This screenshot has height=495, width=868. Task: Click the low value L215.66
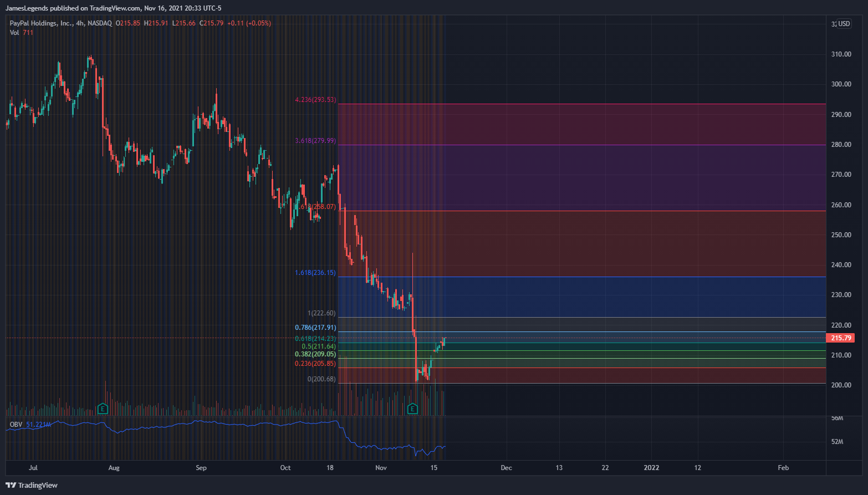click(x=183, y=23)
